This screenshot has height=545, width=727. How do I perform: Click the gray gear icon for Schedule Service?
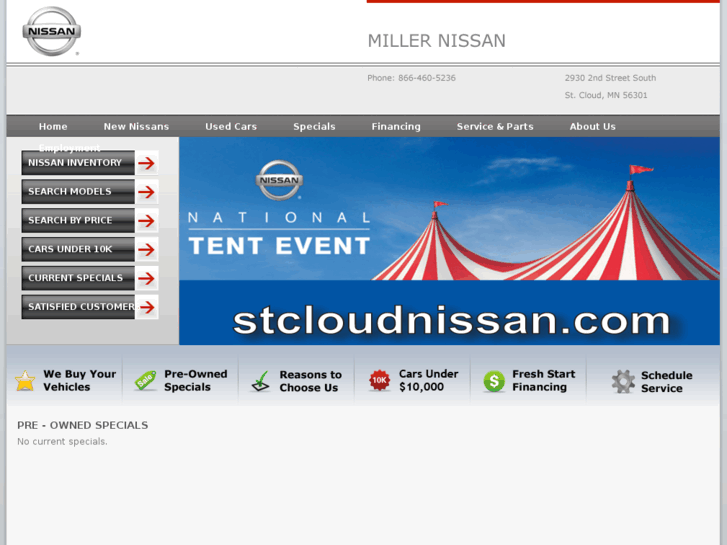point(623,382)
